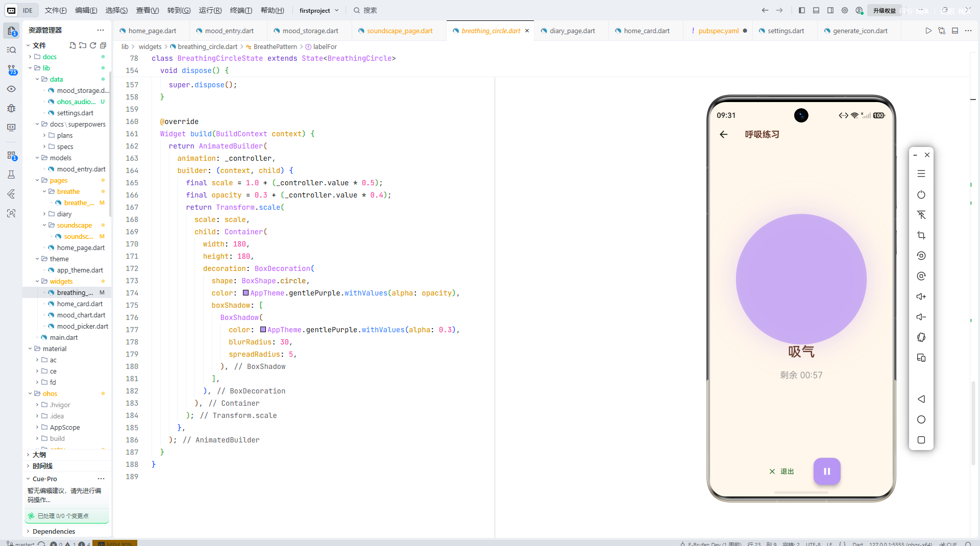Open the debug panel bug icon
Image resolution: width=980 pixels, height=546 pixels.
tap(11, 108)
